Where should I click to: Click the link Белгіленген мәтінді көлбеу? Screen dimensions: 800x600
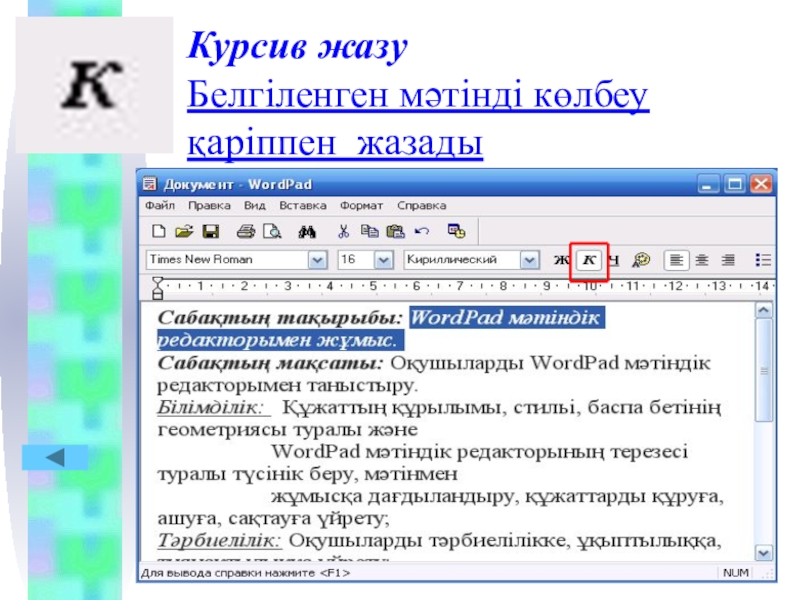[418, 95]
